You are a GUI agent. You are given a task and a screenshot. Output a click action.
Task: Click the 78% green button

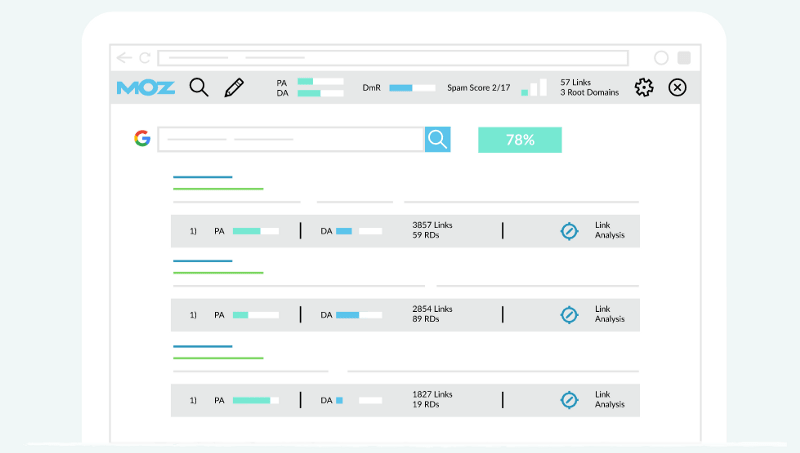pos(520,140)
